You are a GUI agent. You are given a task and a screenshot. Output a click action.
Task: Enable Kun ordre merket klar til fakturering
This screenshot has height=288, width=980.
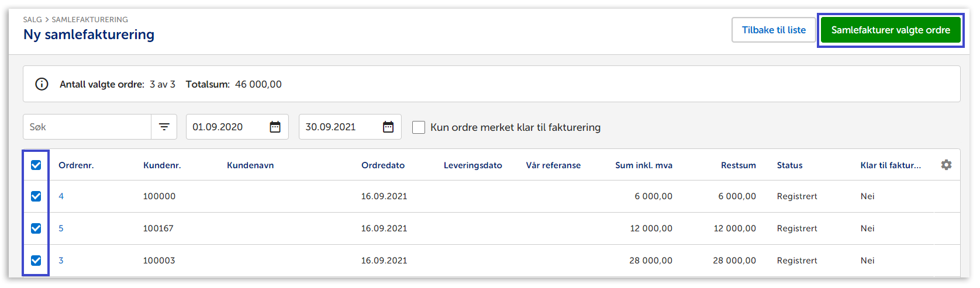[x=419, y=127]
